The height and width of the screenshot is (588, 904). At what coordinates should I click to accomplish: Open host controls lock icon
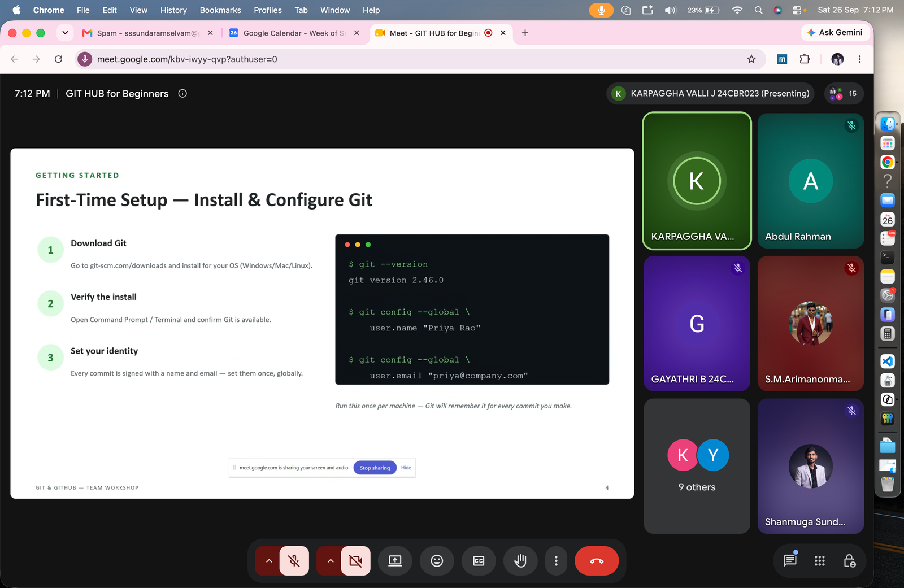(x=849, y=561)
